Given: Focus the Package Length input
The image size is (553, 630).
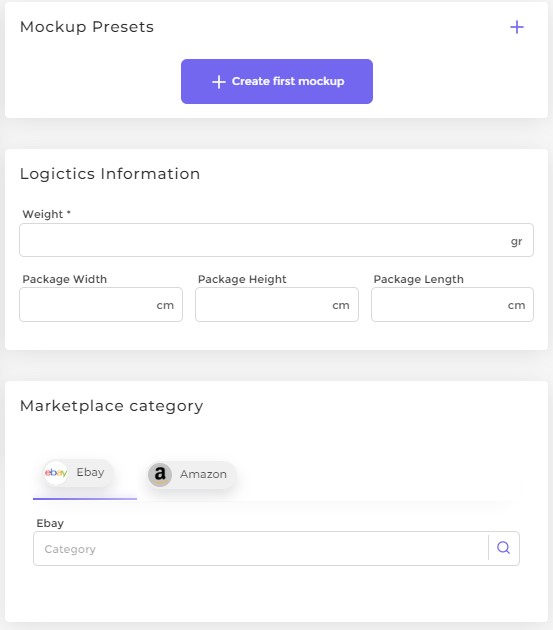Looking at the screenshot, I should 453,305.
